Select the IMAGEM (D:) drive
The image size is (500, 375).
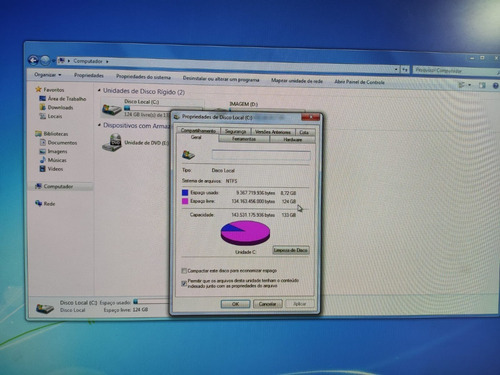(x=243, y=104)
